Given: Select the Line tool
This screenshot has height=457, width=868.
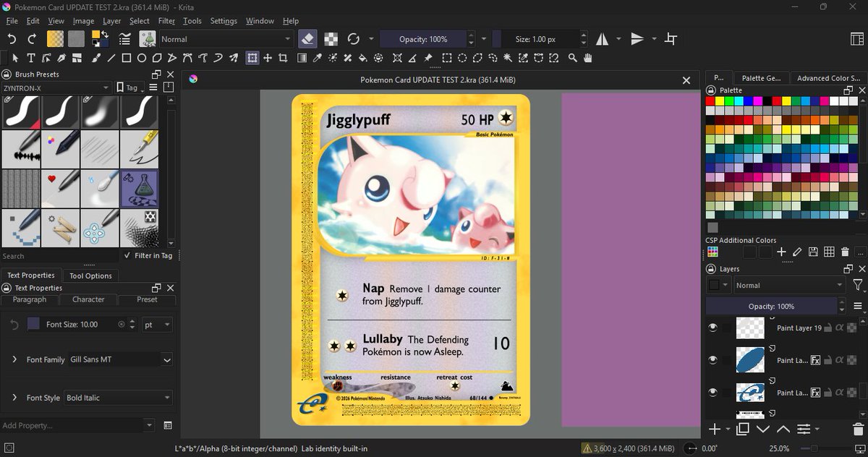Looking at the screenshot, I should (x=110, y=58).
